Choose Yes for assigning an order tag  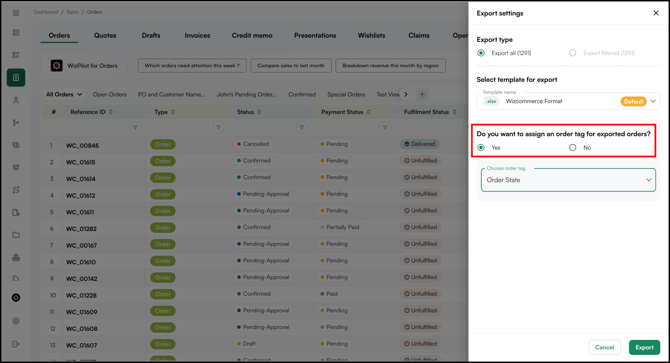coord(481,147)
